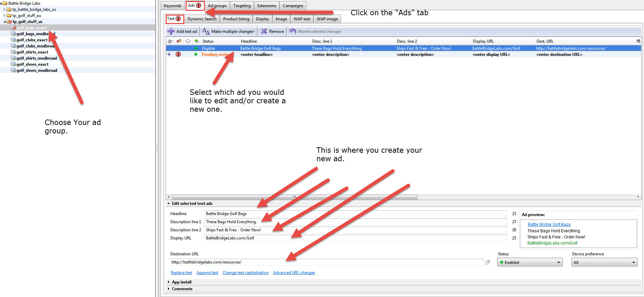Click the error column header icon
The image size is (644, 297).
pyautogui.click(x=179, y=41)
